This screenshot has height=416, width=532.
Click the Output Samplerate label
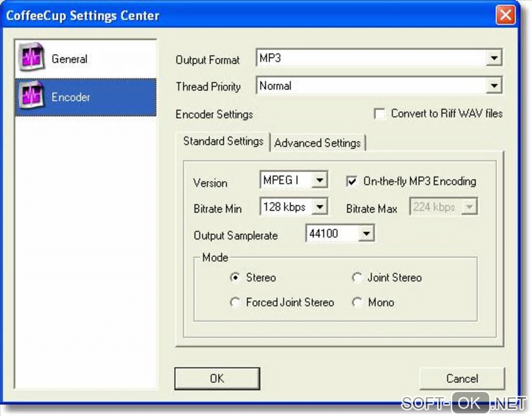click(x=235, y=235)
